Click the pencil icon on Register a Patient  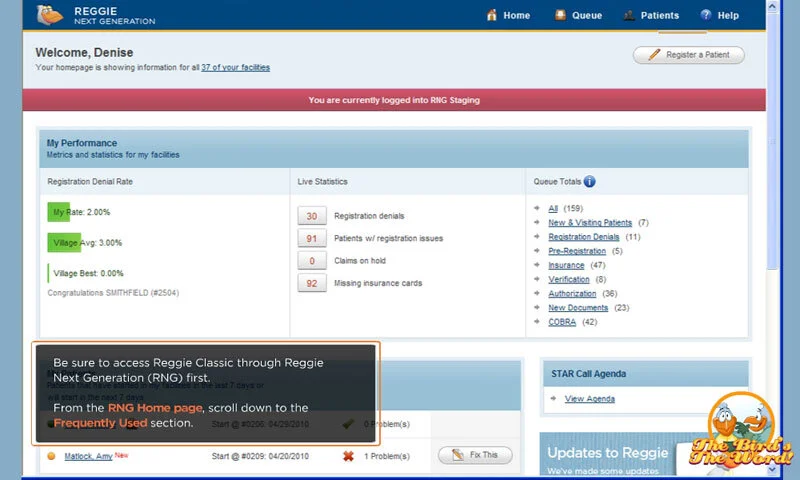coord(654,55)
